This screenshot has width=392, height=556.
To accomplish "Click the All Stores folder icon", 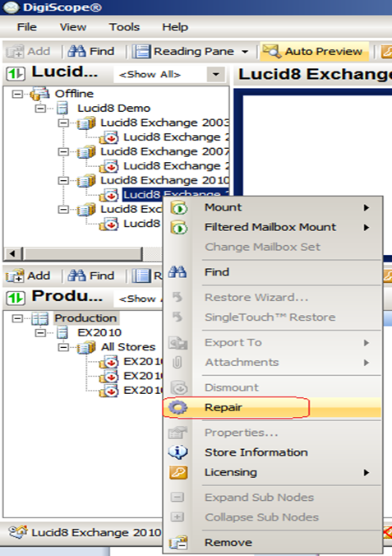I will coord(86,347).
